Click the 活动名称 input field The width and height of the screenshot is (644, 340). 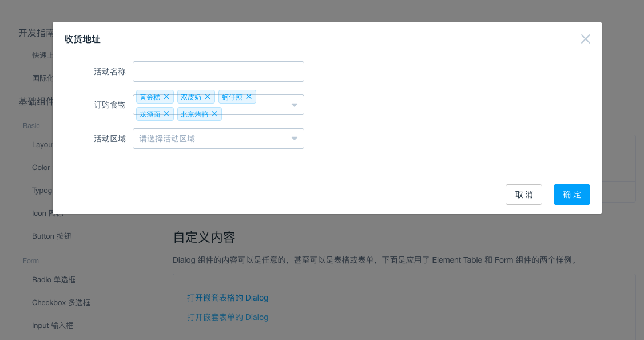click(x=218, y=71)
